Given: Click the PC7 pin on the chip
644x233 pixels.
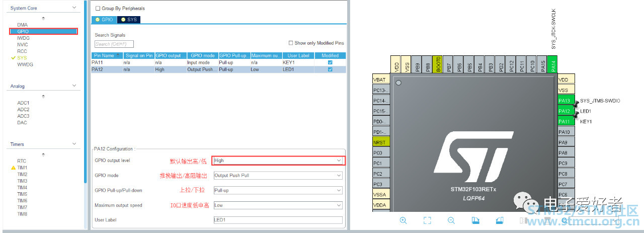Looking at the screenshot, I should (x=566, y=184).
